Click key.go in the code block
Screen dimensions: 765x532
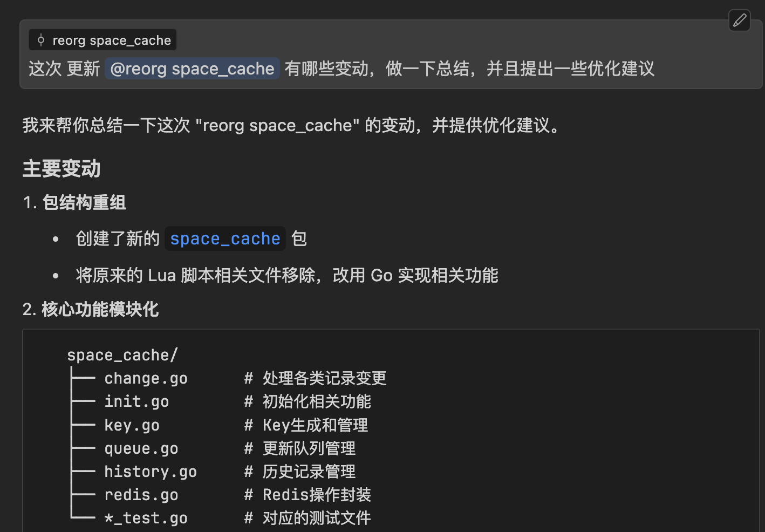click(132, 425)
